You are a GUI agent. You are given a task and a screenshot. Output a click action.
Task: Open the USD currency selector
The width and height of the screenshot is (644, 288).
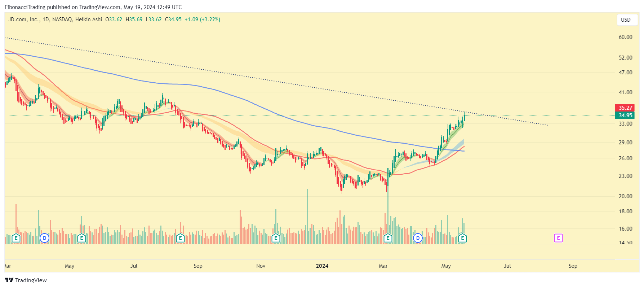pos(626,20)
